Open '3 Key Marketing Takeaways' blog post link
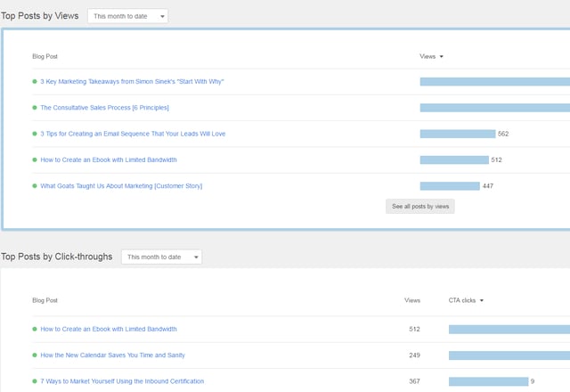 (x=132, y=82)
